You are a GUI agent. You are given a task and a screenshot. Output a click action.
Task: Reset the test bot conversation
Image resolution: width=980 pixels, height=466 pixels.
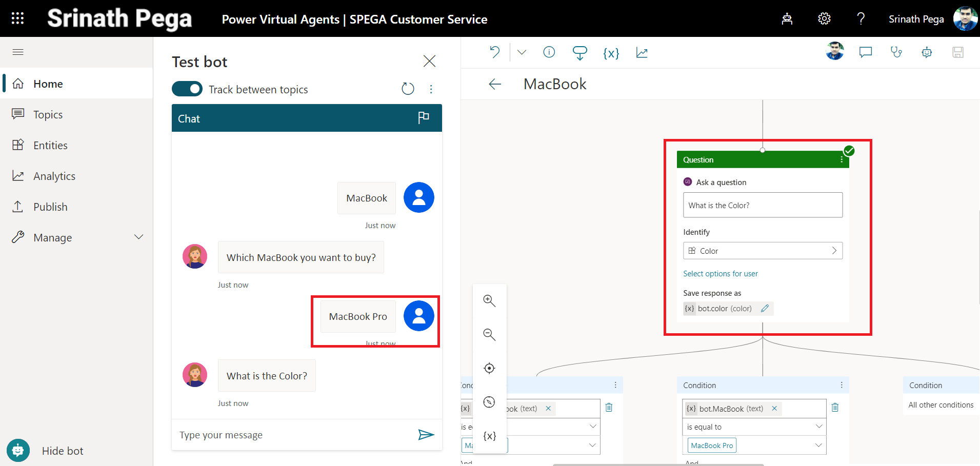click(408, 89)
